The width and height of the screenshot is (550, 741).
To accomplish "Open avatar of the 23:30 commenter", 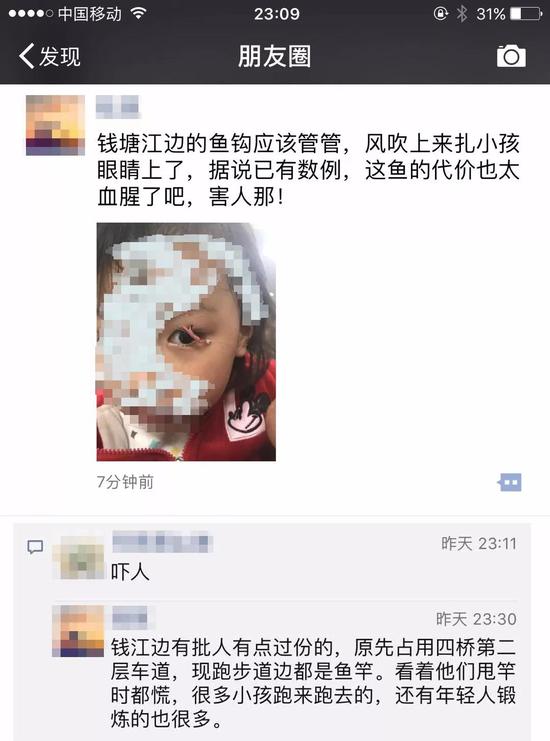I will point(78,631).
